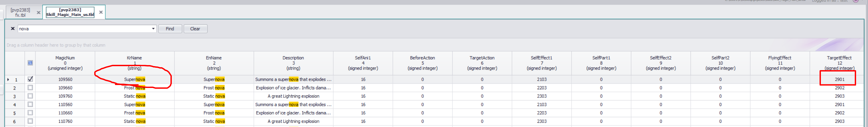Click the SelfEffect1 column header
This screenshot has width=868, height=127.
point(542,63)
